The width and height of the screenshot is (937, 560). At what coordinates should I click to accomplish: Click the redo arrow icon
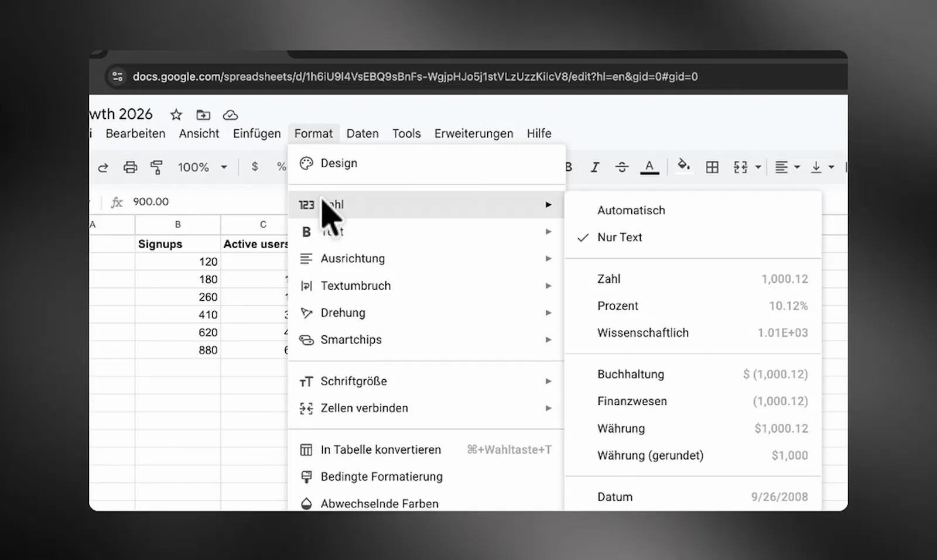click(x=103, y=167)
